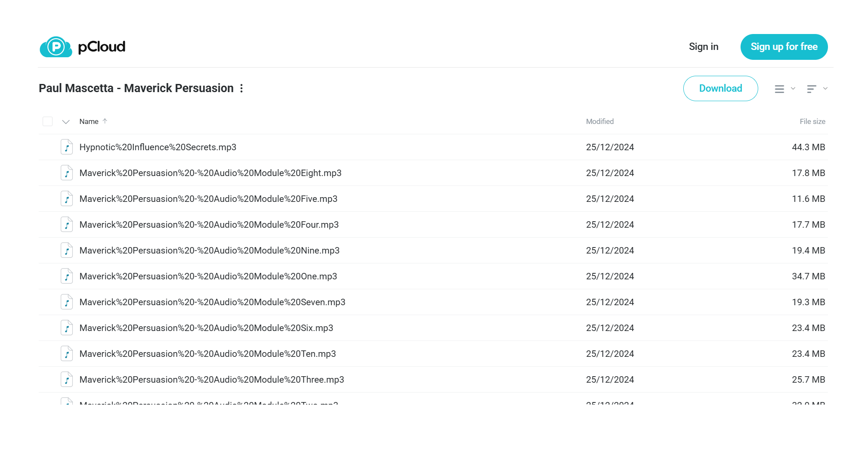Click audio file icon for Module One
The image size is (868, 458).
click(x=66, y=276)
